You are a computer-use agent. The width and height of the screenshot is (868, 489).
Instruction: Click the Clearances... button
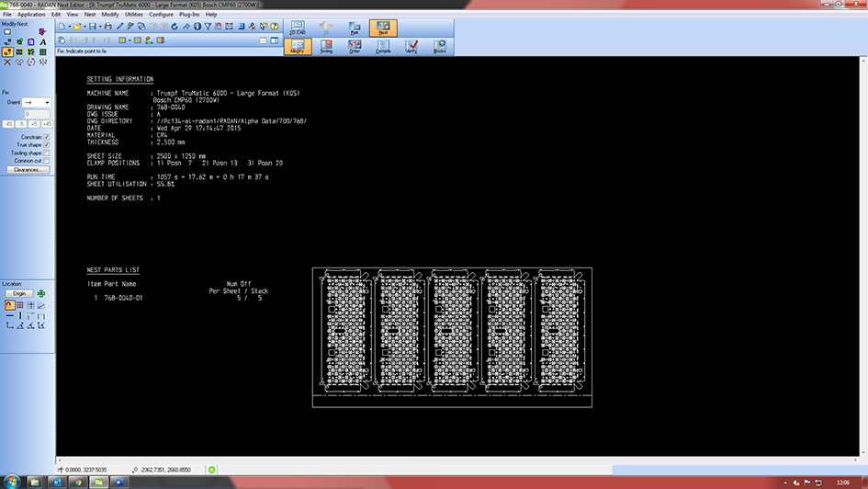(x=28, y=170)
